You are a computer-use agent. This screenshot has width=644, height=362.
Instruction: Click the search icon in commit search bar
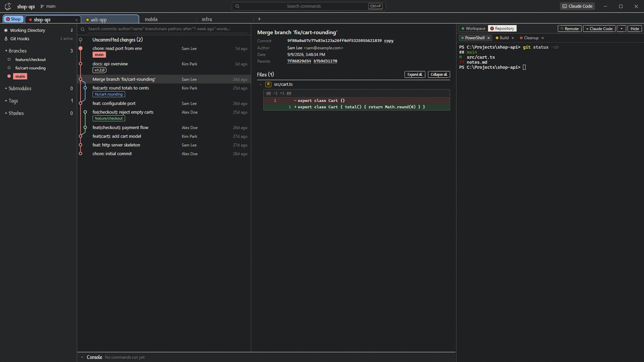point(83,29)
